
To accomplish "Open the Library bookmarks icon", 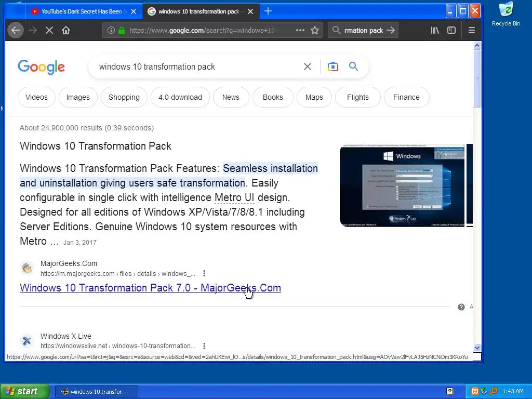I will 435,30.
